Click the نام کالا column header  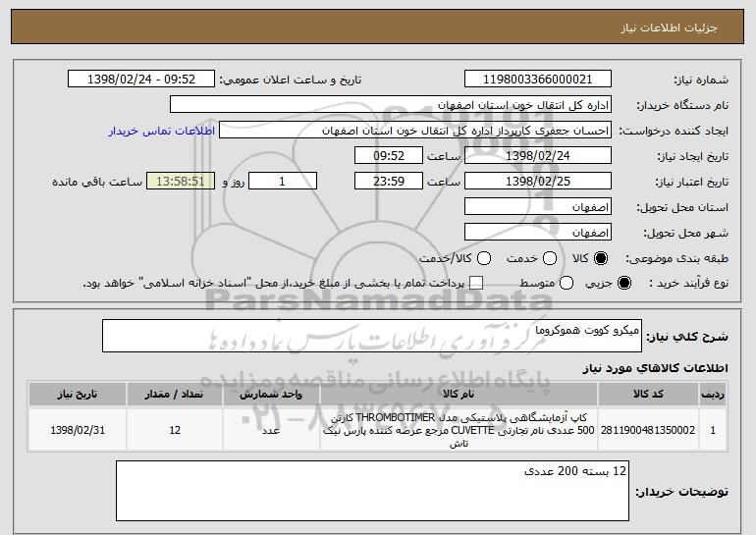coord(459,395)
